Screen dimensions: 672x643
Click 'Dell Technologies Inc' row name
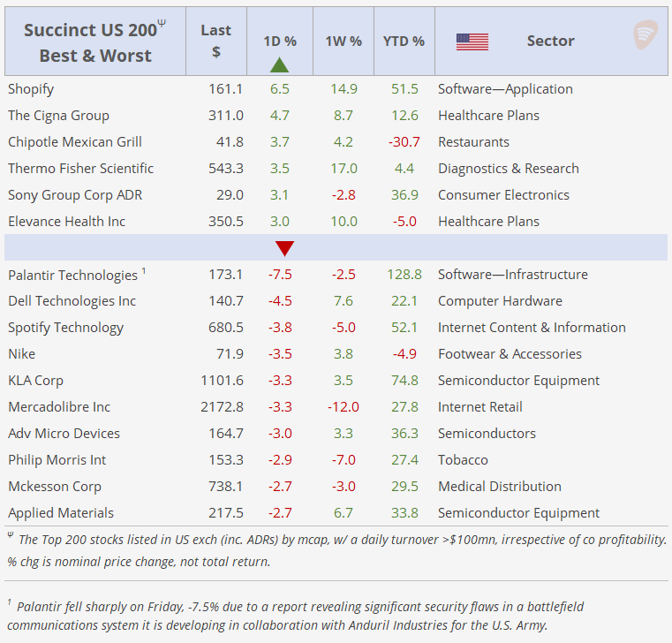72,301
